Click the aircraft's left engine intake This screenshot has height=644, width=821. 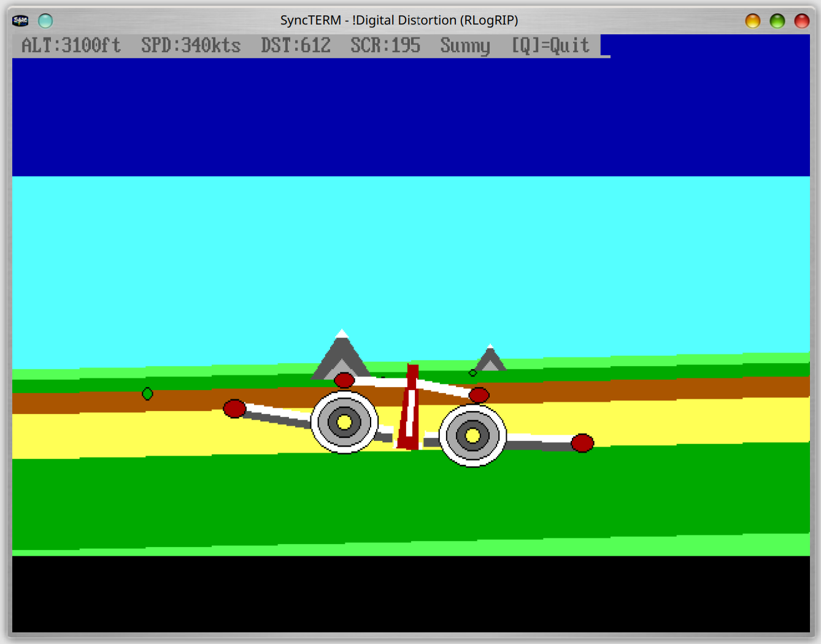click(344, 422)
